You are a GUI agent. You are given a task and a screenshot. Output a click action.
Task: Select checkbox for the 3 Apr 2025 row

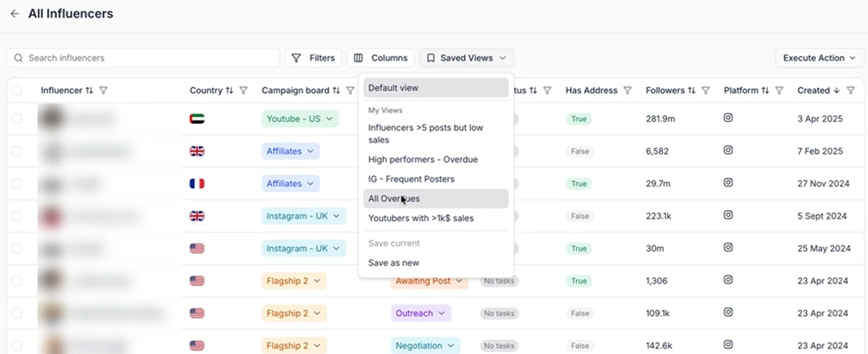[x=16, y=118]
